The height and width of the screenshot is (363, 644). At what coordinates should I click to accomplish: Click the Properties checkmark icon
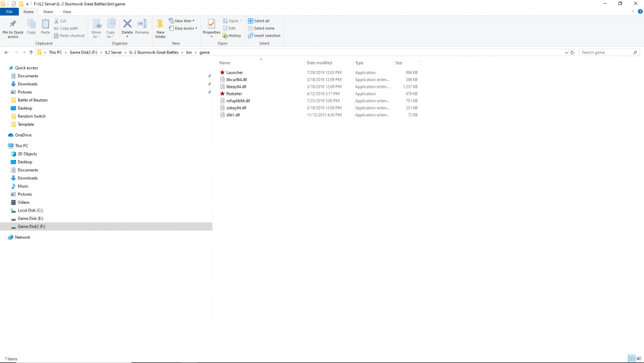[x=211, y=24]
